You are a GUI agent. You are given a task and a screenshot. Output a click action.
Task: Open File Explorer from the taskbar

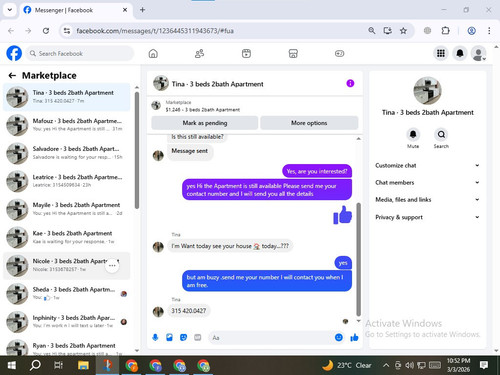pos(83,365)
